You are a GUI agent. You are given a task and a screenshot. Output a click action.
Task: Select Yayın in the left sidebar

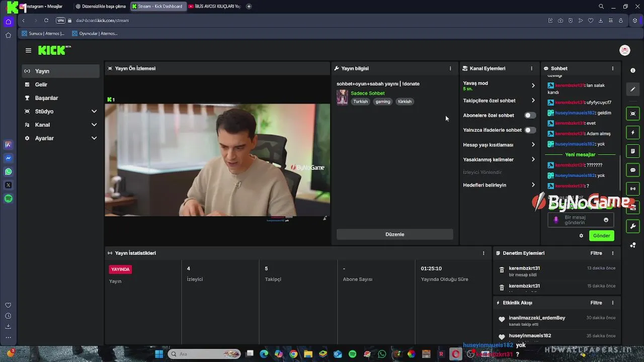click(x=60, y=71)
